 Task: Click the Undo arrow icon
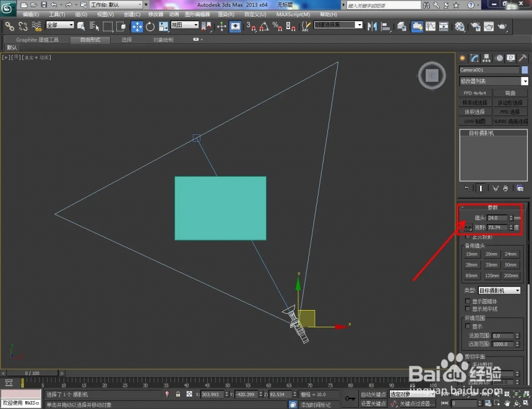point(54,5)
